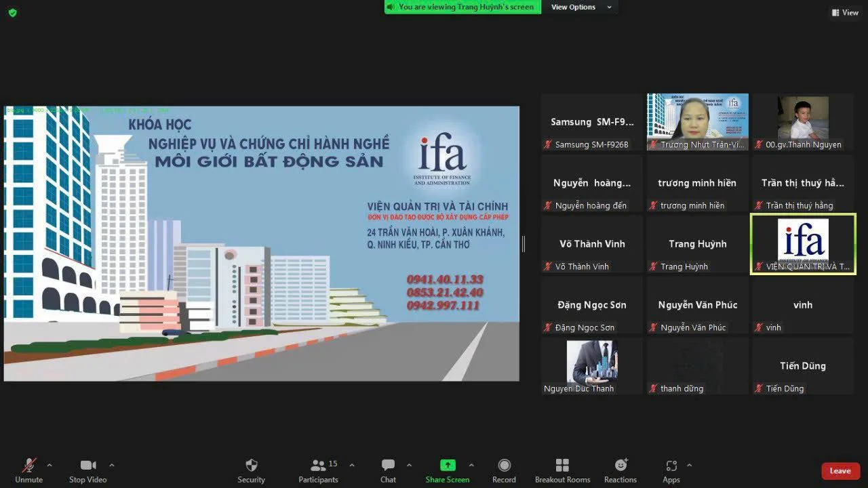Click muted mic icon on Võ Thành Vinh tile
This screenshot has height=488, width=868.
pyautogui.click(x=548, y=266)
